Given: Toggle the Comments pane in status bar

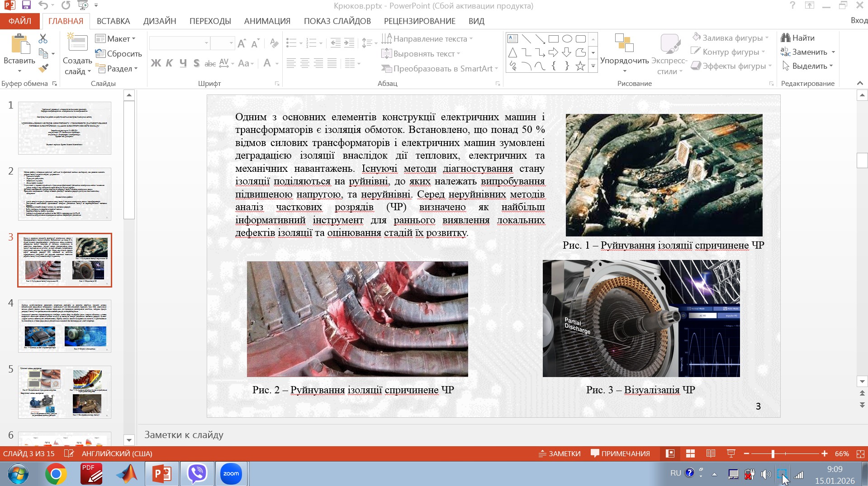Looking at the screenshot, I should pos(620,453).
